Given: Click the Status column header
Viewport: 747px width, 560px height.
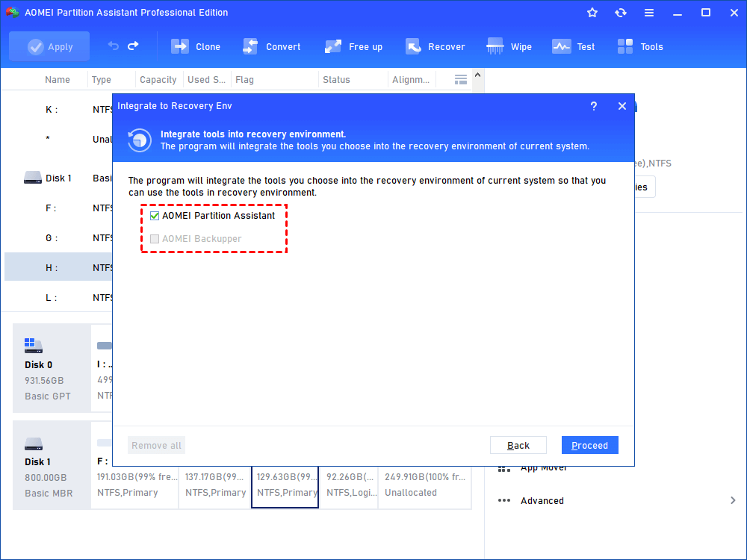Looking at the screenshot, I should [336, 80].
